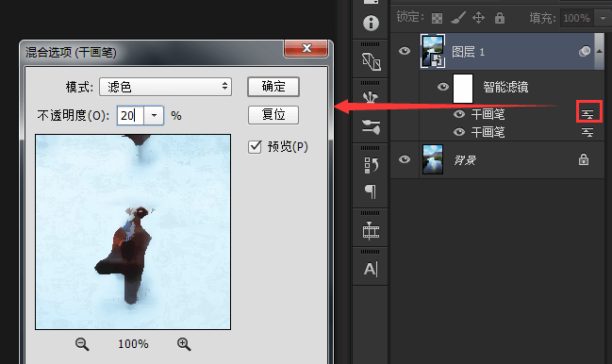Uncheck the 预览(P) checkbox
The width and height of the screenshot is (612, 364).
click(255, 147)
